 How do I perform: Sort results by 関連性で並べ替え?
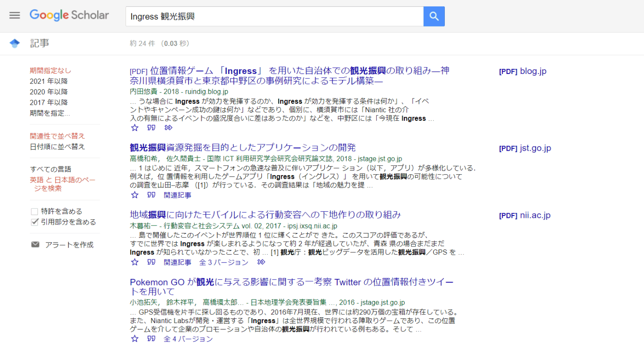click(x=57, y=136)
